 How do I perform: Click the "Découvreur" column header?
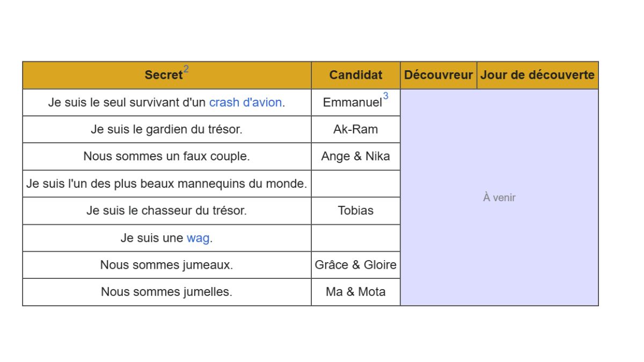tap(438, 75)
